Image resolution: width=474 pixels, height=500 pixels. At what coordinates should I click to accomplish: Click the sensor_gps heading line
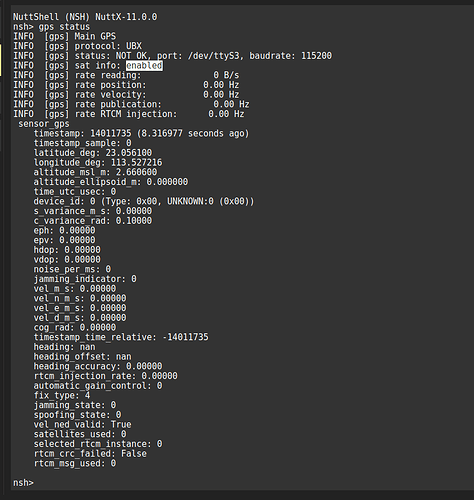coord(44,124)
